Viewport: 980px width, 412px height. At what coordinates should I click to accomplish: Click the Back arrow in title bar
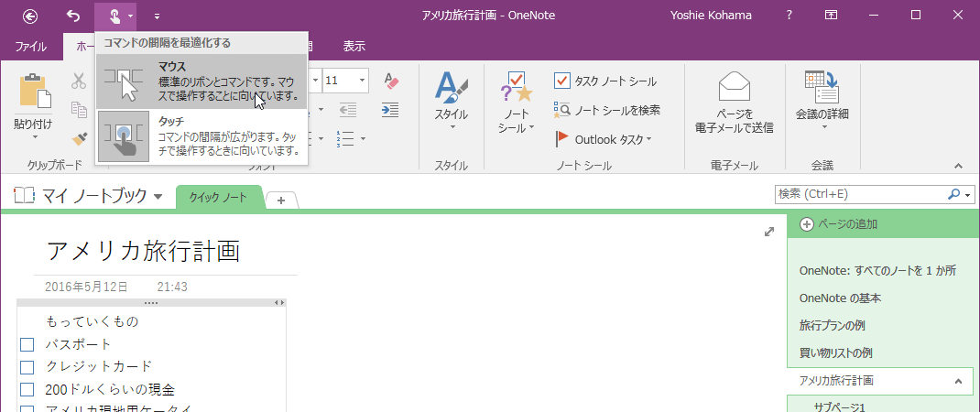30,16
